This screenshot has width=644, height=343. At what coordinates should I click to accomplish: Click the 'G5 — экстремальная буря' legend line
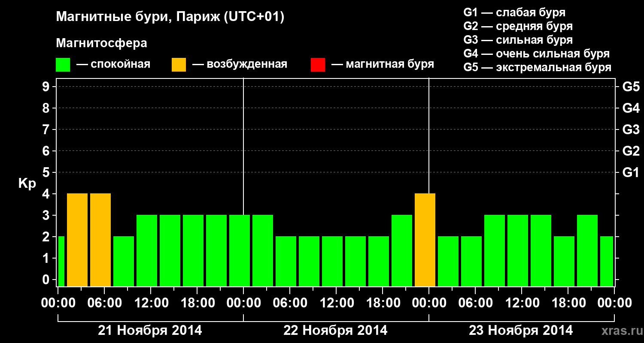[538, 68]
